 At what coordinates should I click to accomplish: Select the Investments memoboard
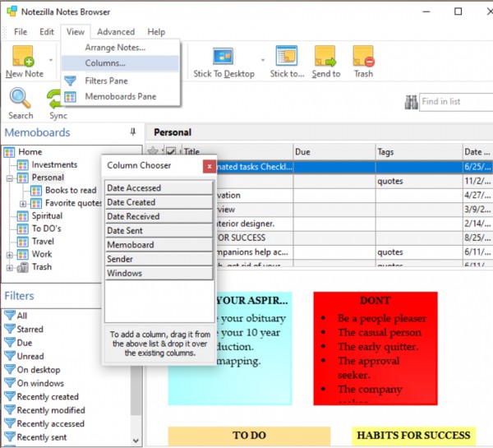pos(54,164)
